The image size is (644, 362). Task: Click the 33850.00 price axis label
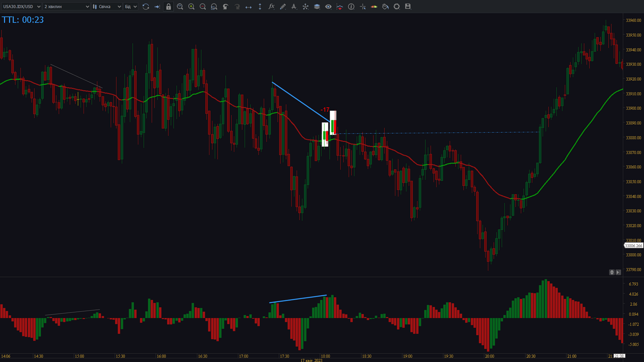[634, 182]
